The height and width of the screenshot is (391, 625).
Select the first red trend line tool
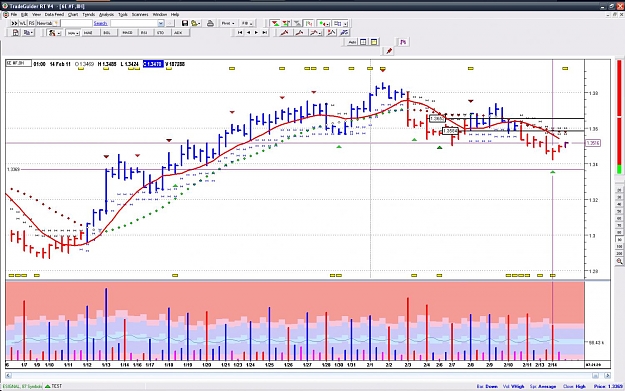tap(284, 33)
